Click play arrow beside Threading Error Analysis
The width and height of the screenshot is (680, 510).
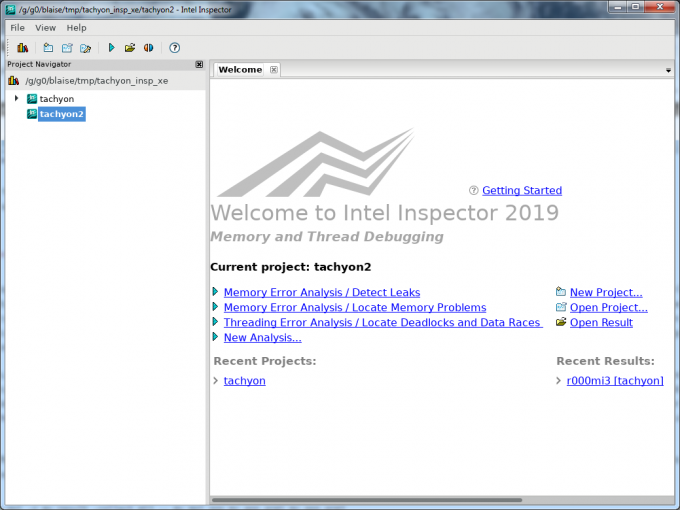(215, 322)
